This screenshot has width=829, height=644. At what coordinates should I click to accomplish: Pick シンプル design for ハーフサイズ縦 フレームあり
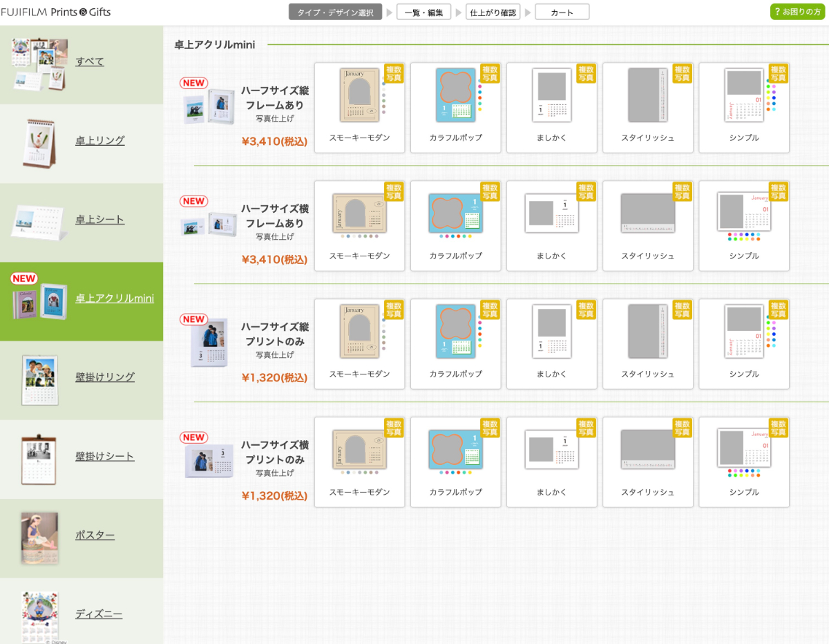coord(743,107)
